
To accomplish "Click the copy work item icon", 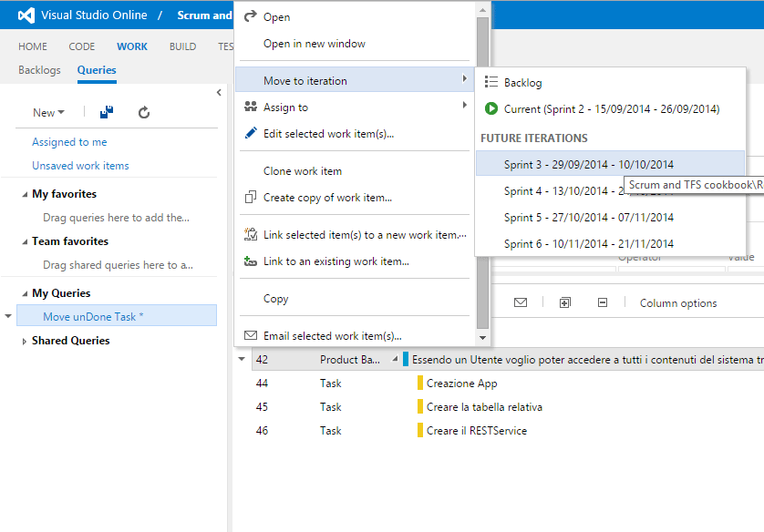I will (251, 197).
